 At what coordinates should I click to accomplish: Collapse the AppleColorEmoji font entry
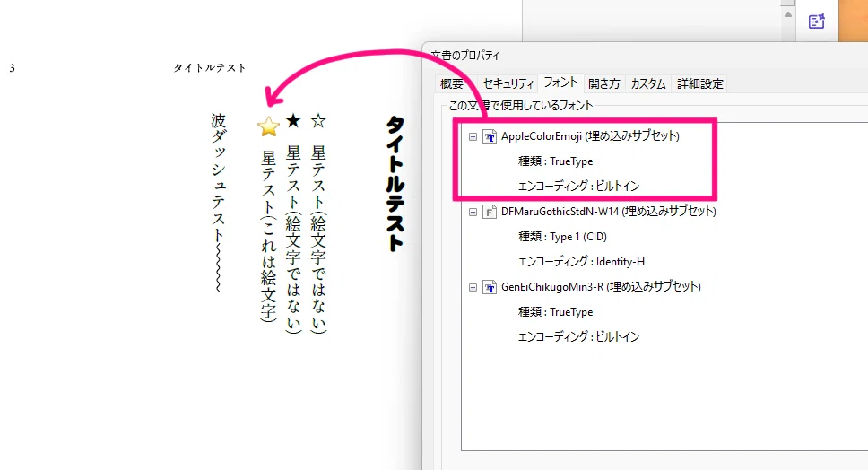point(473,136)
